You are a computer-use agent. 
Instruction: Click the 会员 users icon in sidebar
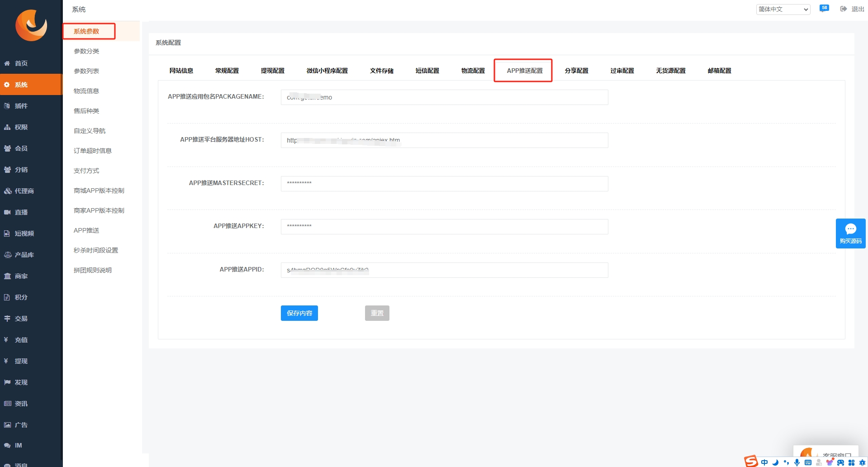7,148
